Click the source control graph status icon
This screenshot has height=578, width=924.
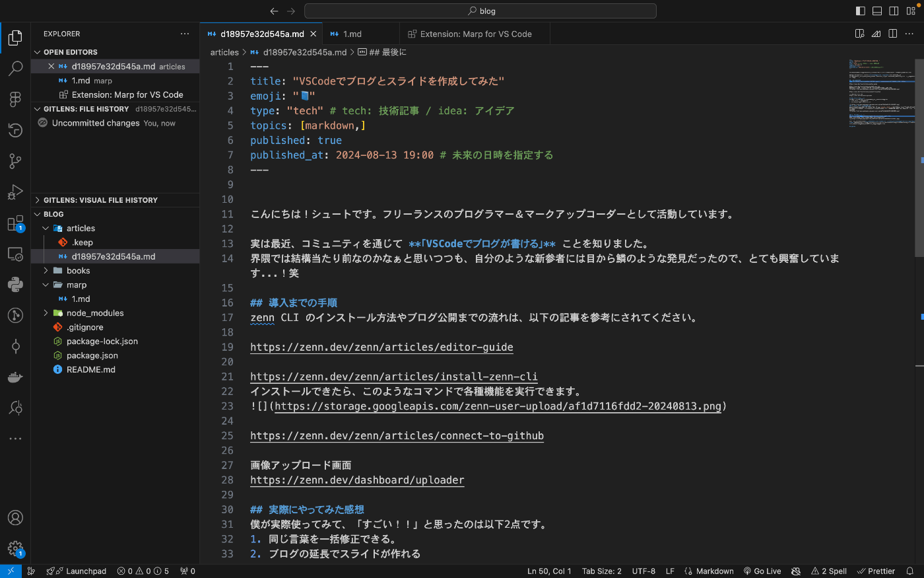[31, 571]
